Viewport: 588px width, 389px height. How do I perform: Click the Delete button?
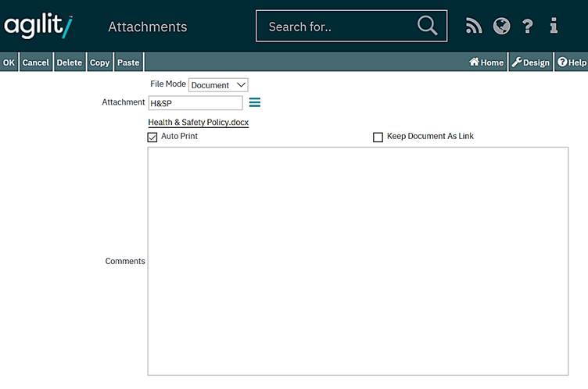70,62
